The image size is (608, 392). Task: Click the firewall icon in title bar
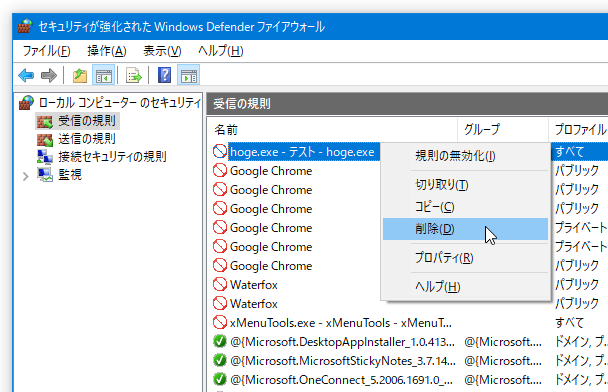25,26
